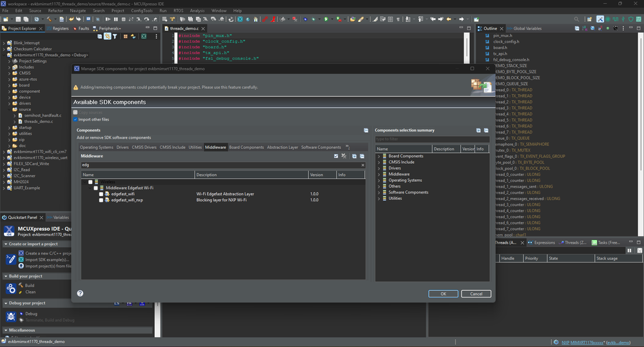This screenshot has height=347, width=644.
Task: Toggle the Import other files checkbox
Action: click(75, 119)
